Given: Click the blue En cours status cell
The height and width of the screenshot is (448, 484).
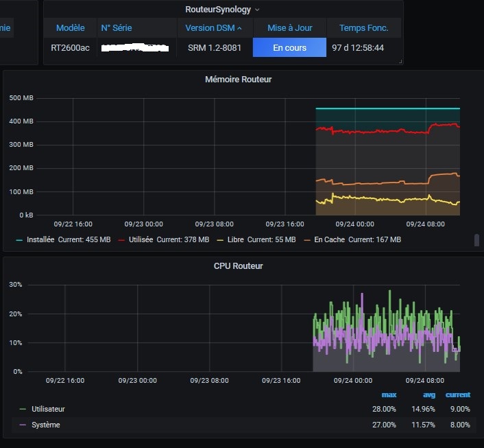Looking at the screenshot, I should pos(289,48).
